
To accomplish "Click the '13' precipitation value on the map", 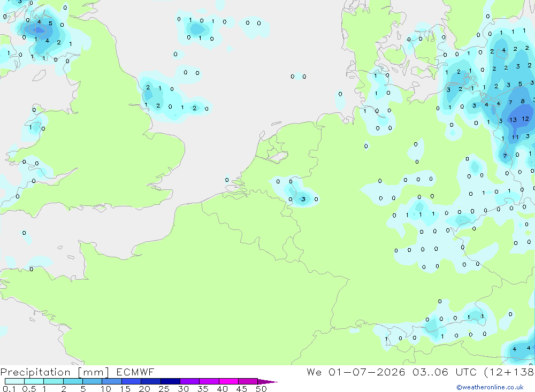I will tap(513, 120).
